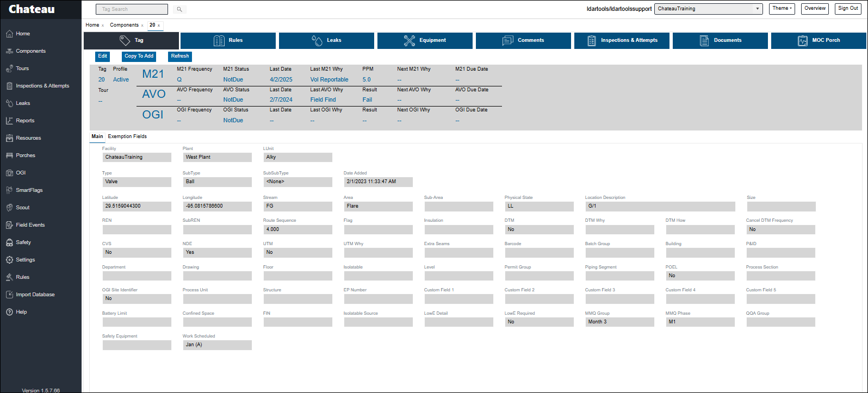
Task: Open Tours from the sidebar
Action: pos(22,68)
